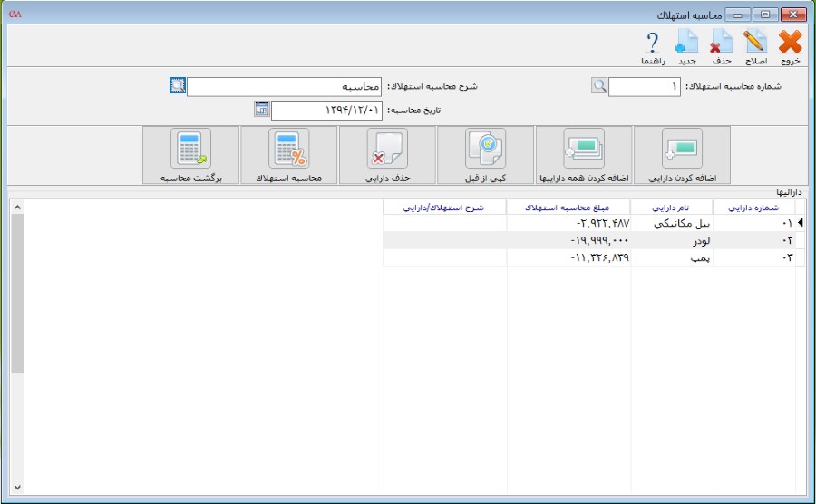Viewport: 816px width, 504px height.
Task: Revert calculation with برگشت محاسبه button
Action: 191,155
